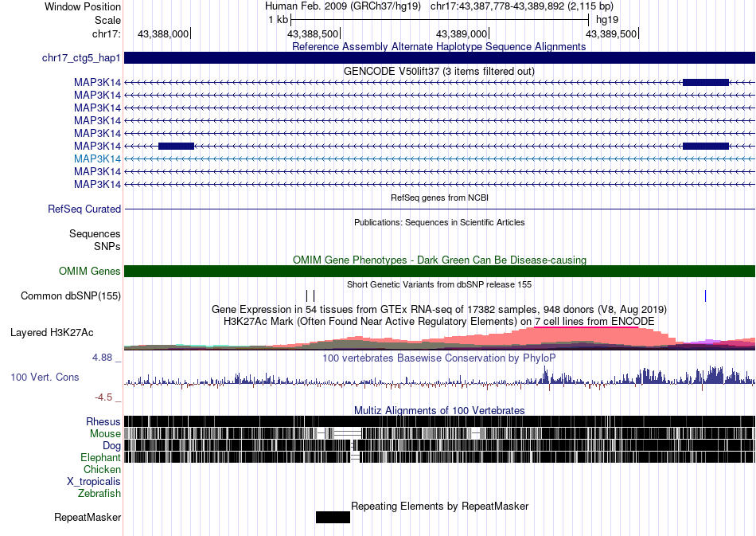
Task: Click MAP3K14 label of the two-exon transcript
Action: (x=97, y=147)
